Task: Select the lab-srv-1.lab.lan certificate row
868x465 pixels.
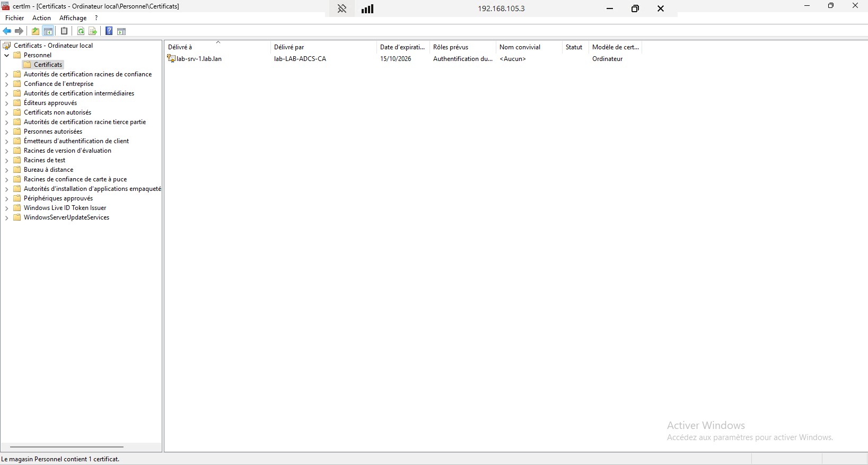Action: (x=199, y=59)
